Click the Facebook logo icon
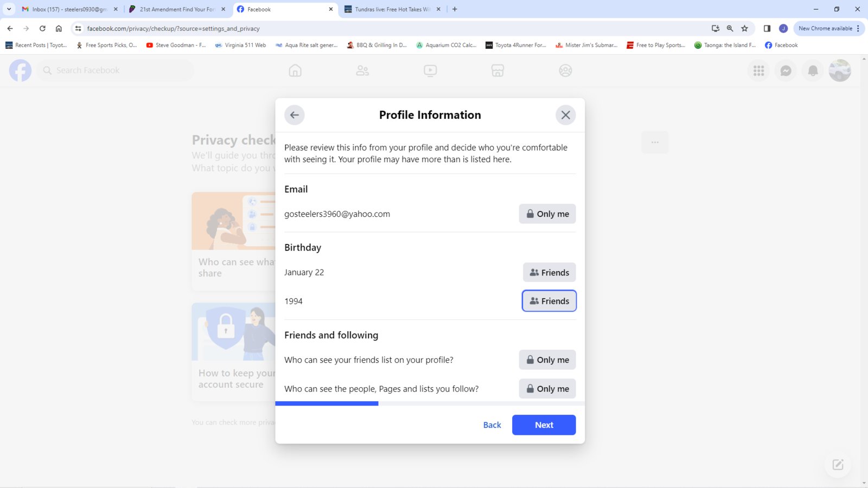Viewport: 868px width, 488px height. 20,70
